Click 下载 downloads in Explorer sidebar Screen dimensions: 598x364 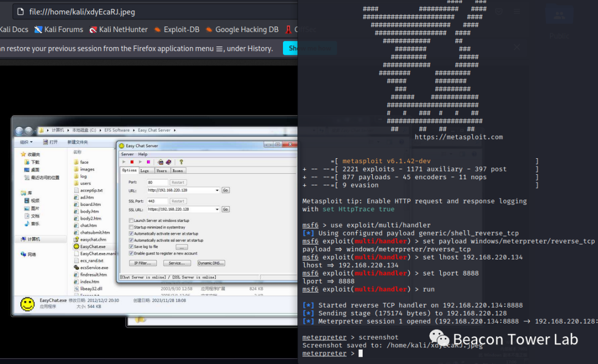[x=32, y=162]
